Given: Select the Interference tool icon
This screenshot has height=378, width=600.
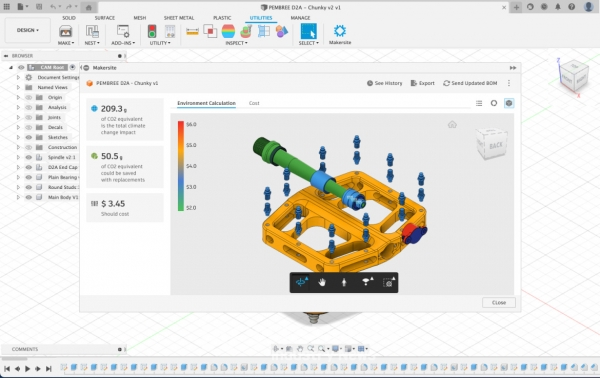Looking at the screenshot, I should [x=210, y=31].
